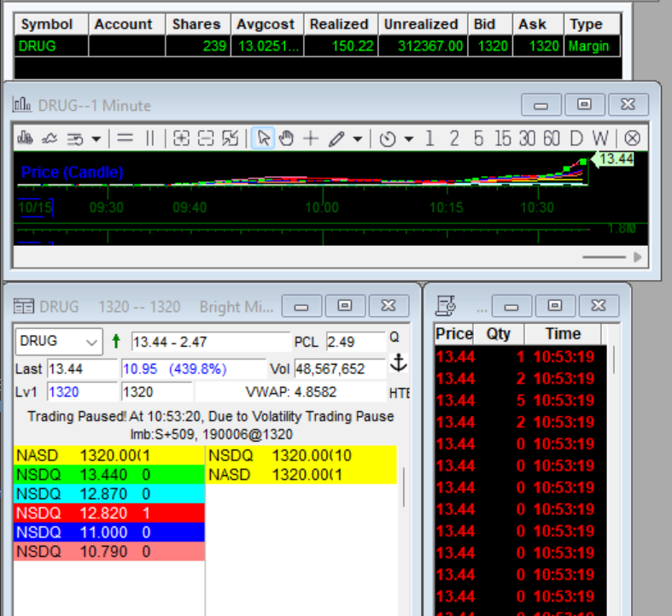This screenshot has width=672, height=616.
Task: Switch chart to 1 minute interval
Action: (x=429, y=138)
